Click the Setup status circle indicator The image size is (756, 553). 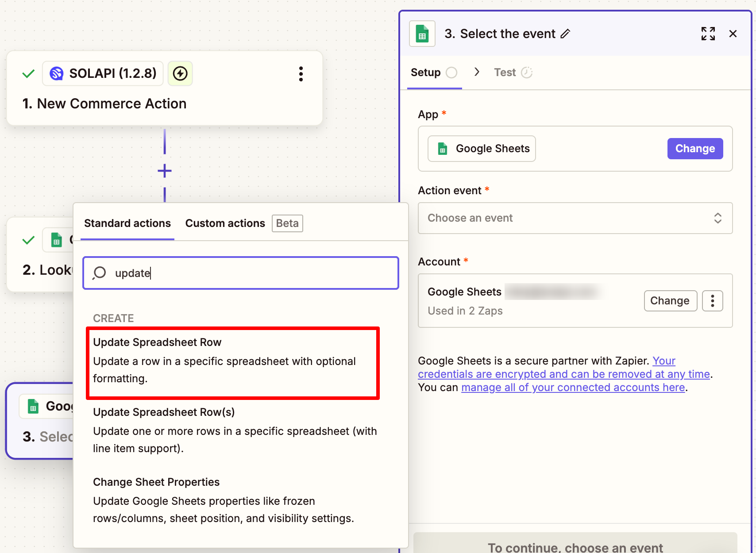pyautogui.click(x=451, y=73)
